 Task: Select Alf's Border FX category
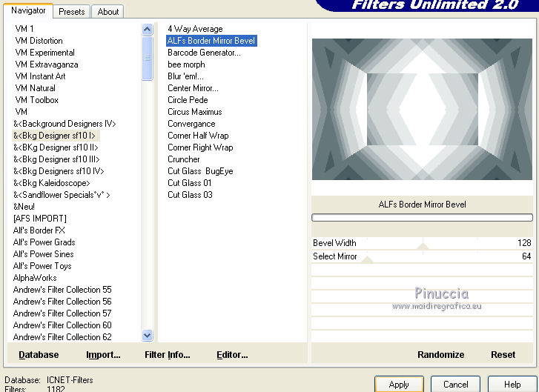(x=39, y=230)
